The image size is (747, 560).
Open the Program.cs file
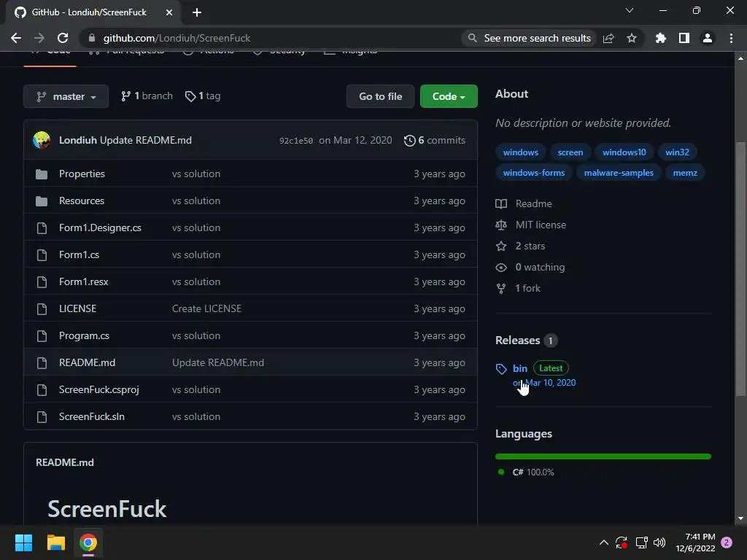click(x=85, y=335)
